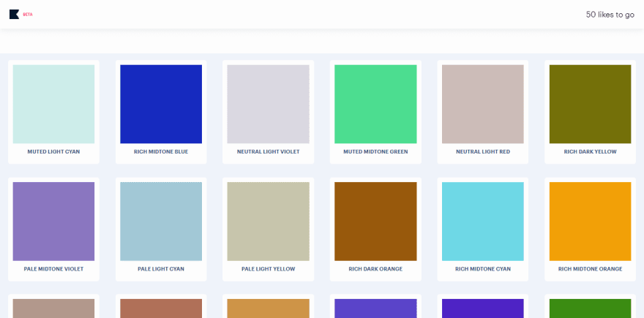Click the "PALE MIDTONE VIOLET" label

click(x=54, y=269)
